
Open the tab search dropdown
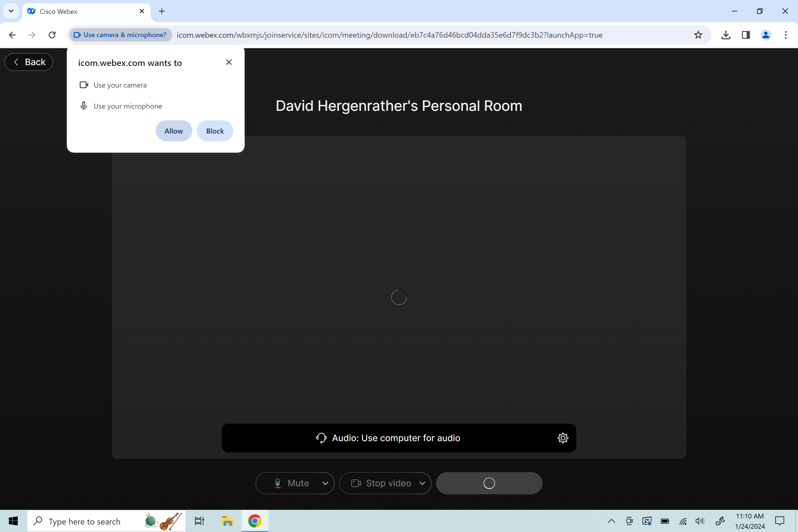point(11,11)
